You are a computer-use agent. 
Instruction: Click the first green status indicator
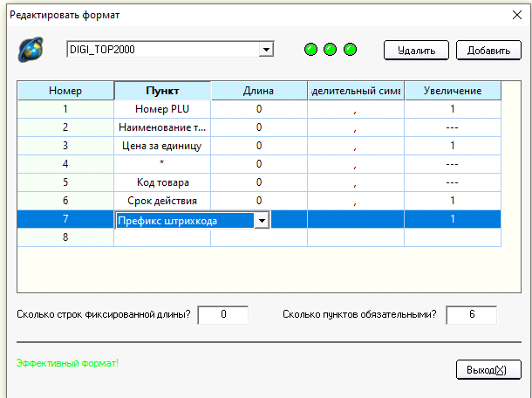(311, 49)
